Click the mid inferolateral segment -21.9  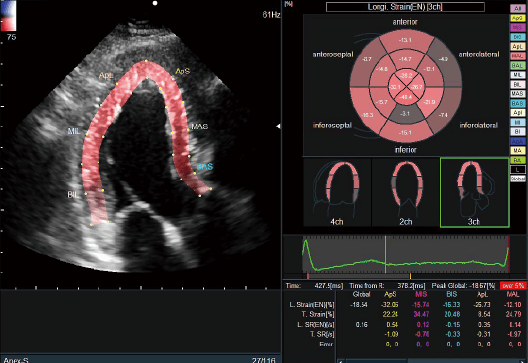pyautogui.click(x=429, y=102)
